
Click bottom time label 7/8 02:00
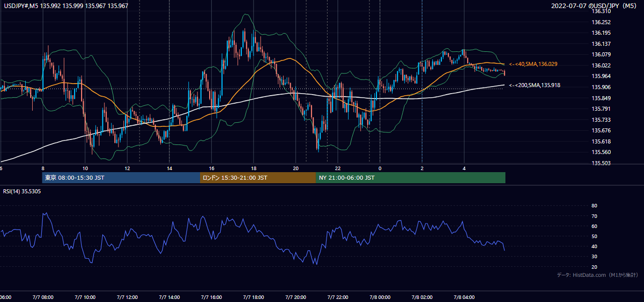pos(422,297)
